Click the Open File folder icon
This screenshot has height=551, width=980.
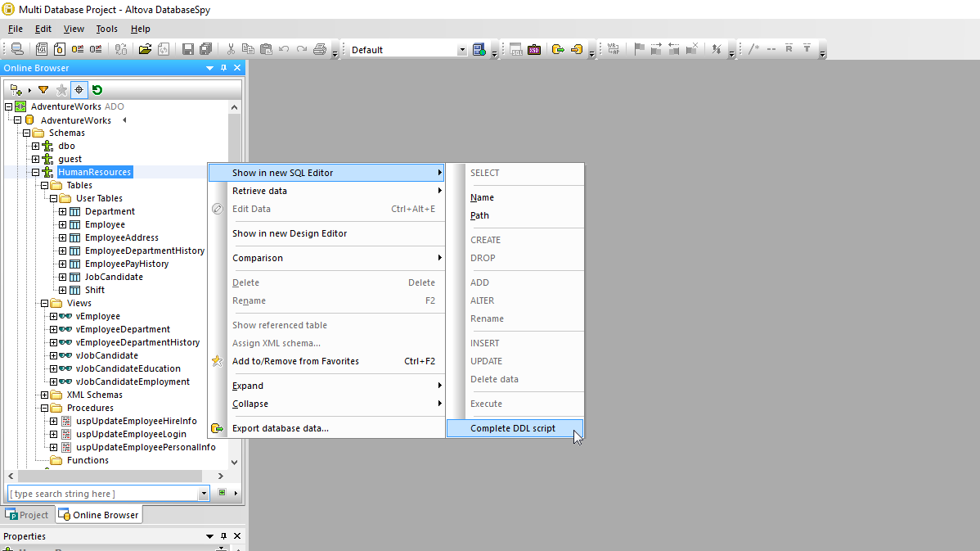(x=145, y=50)
